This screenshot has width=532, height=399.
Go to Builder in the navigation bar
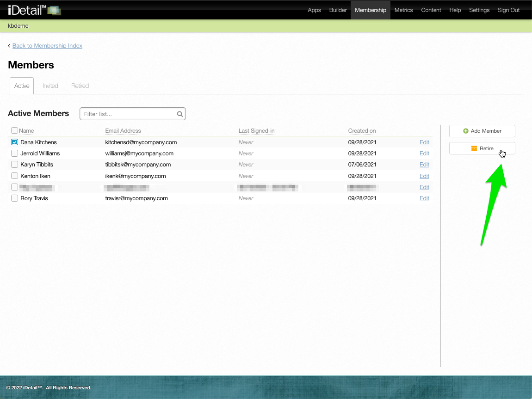338,10
